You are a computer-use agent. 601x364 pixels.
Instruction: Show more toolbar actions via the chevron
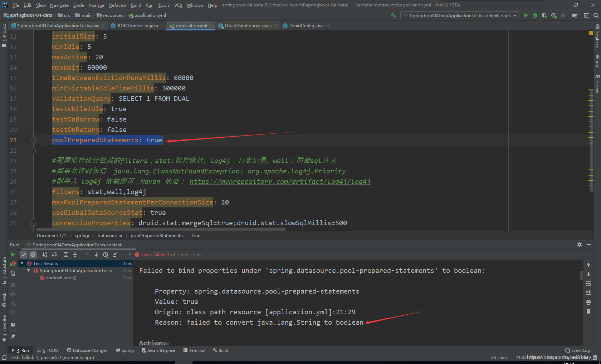[130, 255]
